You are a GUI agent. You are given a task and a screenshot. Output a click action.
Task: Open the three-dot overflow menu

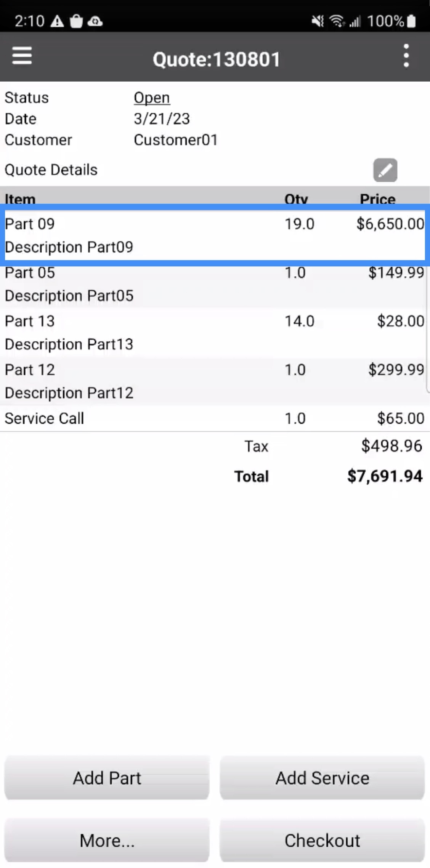point(406,56)
